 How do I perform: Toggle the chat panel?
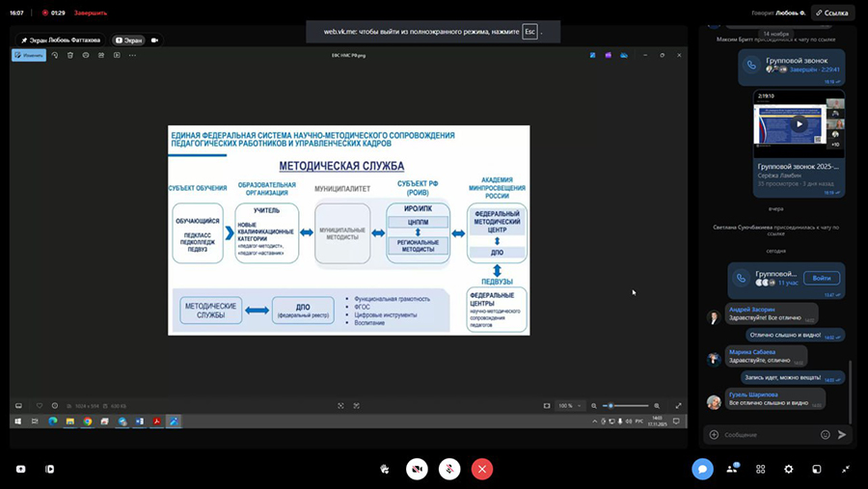tap(702, 469)
